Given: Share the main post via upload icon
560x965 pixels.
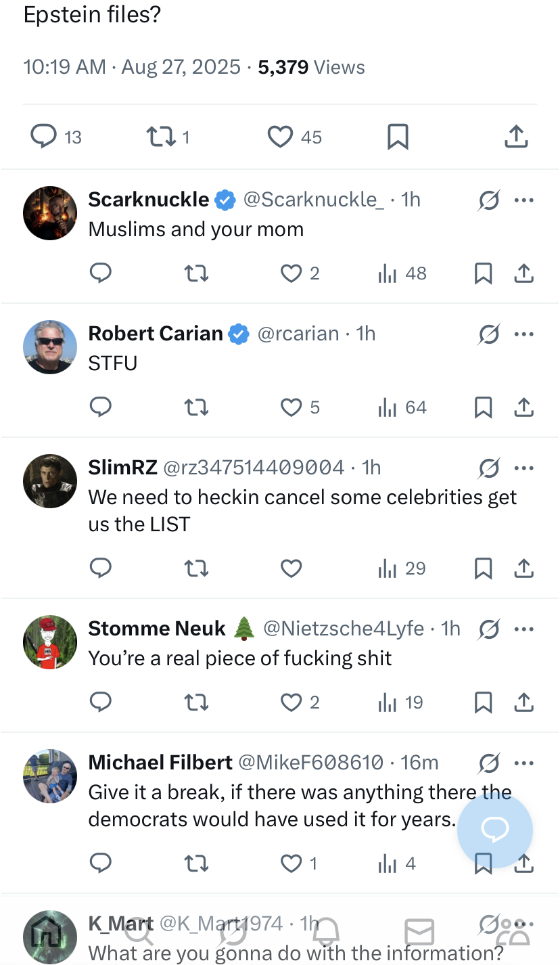Looking at the screenshot, I should point(516,137).
